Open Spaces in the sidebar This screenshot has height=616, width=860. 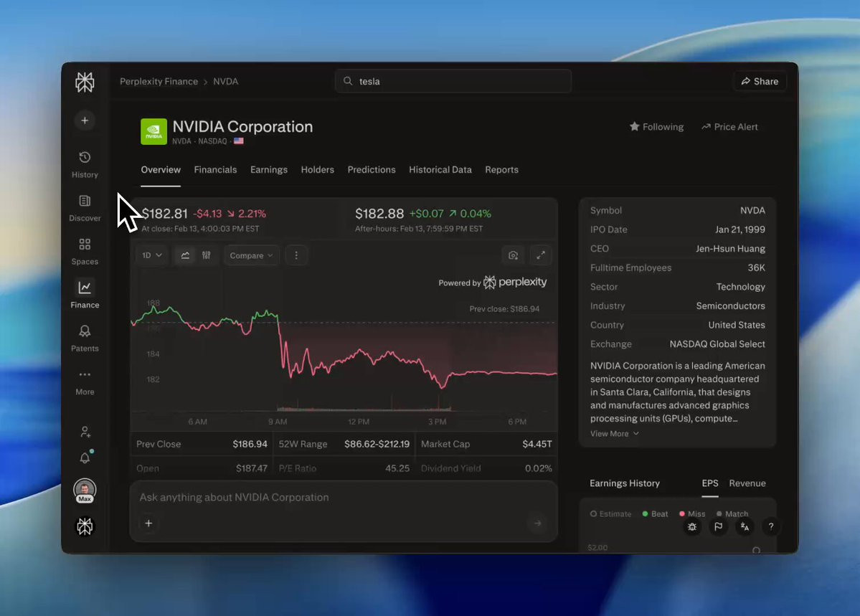point(85,252)
